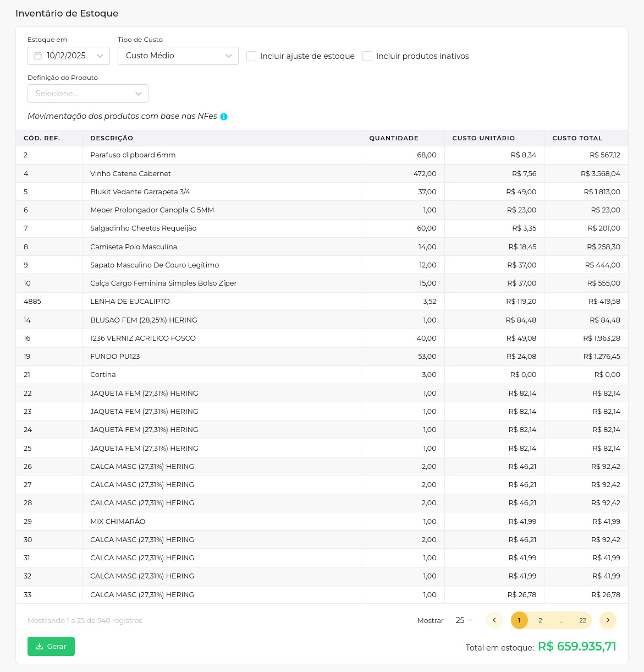The height and width of the screenshot is (672, 644).
Task: Click the pagination ellipsis between pages
Action: (562, 620)
